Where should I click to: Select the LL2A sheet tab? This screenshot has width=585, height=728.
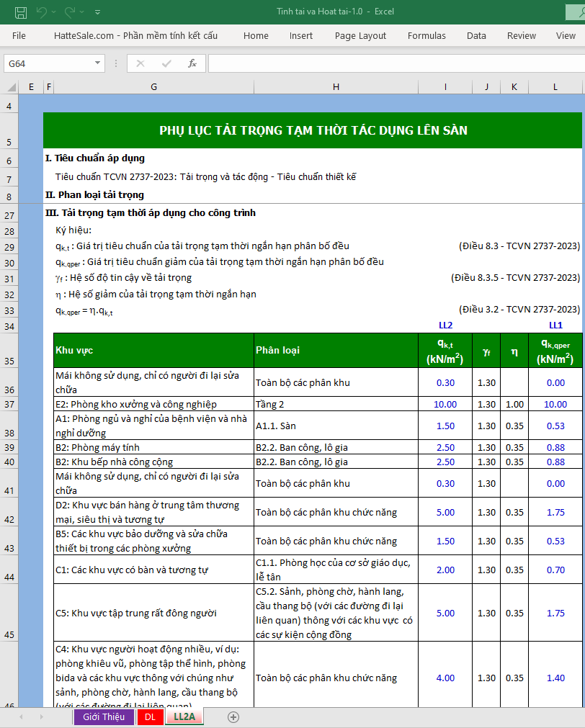point(184,717)
